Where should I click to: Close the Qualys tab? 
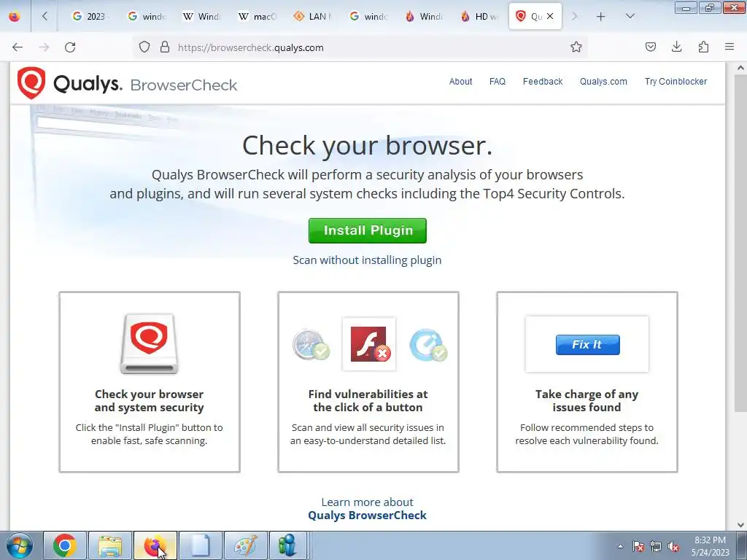(x=550, y=17)
